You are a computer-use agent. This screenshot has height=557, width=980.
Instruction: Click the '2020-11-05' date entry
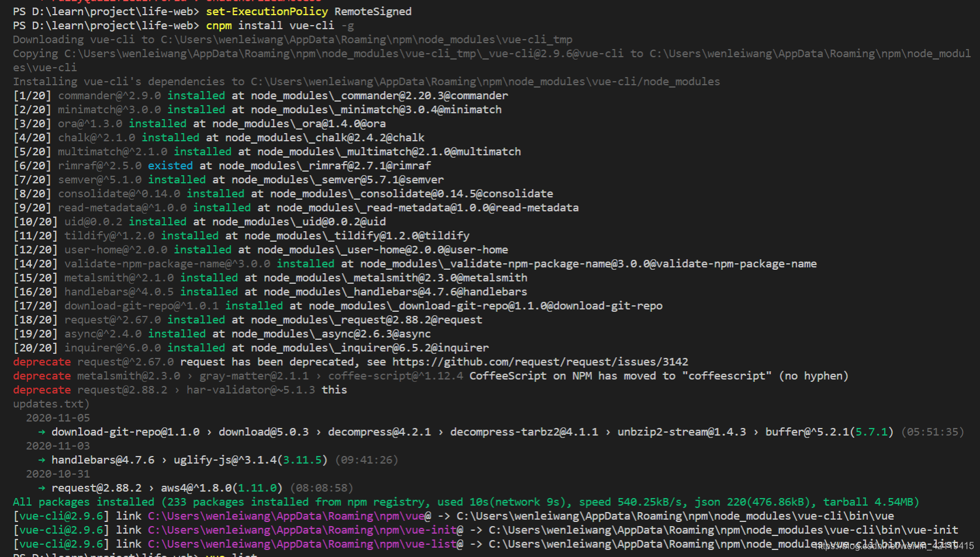pos(58,418)
